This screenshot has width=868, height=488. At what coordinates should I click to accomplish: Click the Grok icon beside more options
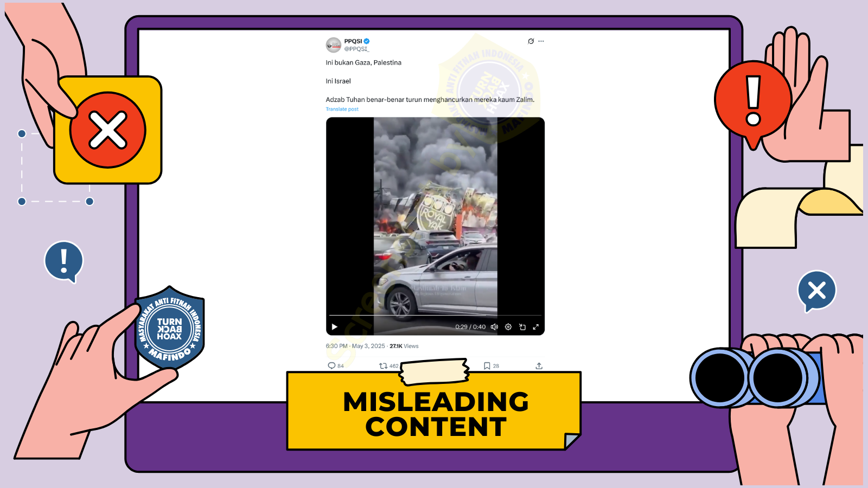click(x=531, y=41)
